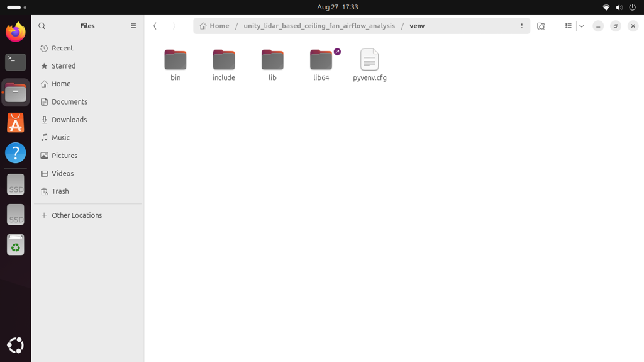Go forward using the forward arrow
Image resolution: width=644 pixels, height=362 pixels.
174,26
